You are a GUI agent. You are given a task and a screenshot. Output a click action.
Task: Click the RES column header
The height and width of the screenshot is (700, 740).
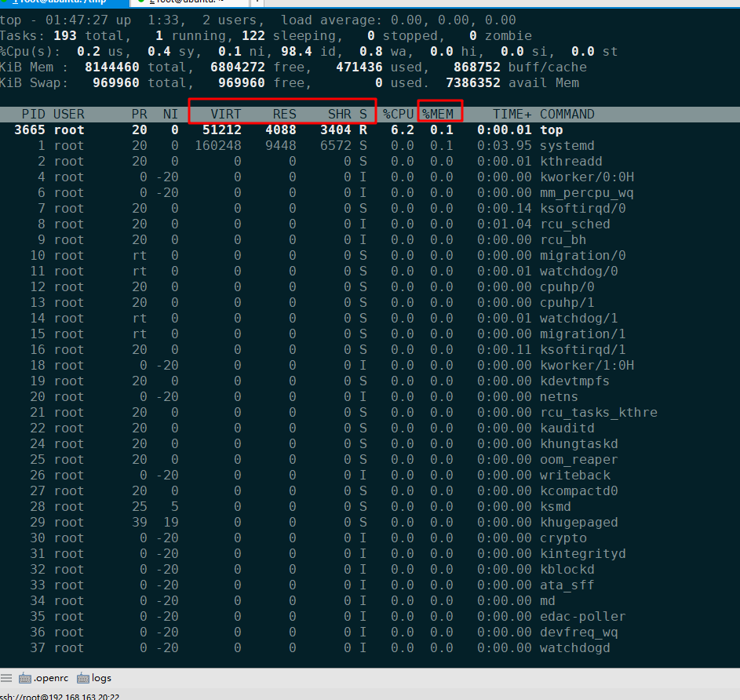[285, 115]
